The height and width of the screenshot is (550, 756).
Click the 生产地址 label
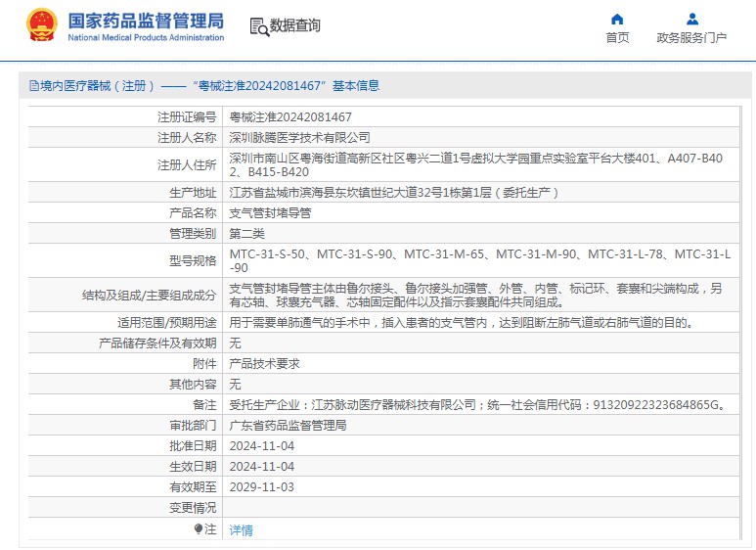tap(193, 193)
